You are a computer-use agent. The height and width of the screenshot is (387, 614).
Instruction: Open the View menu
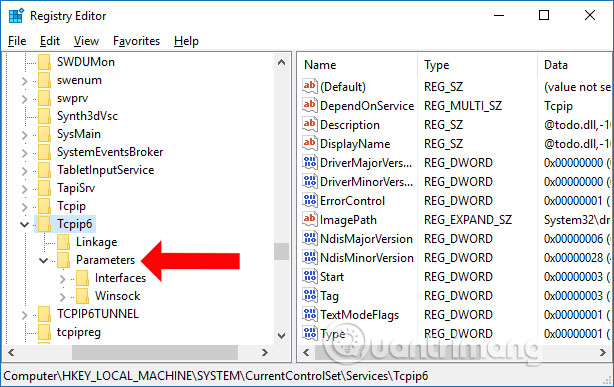[x=86, y=41]
